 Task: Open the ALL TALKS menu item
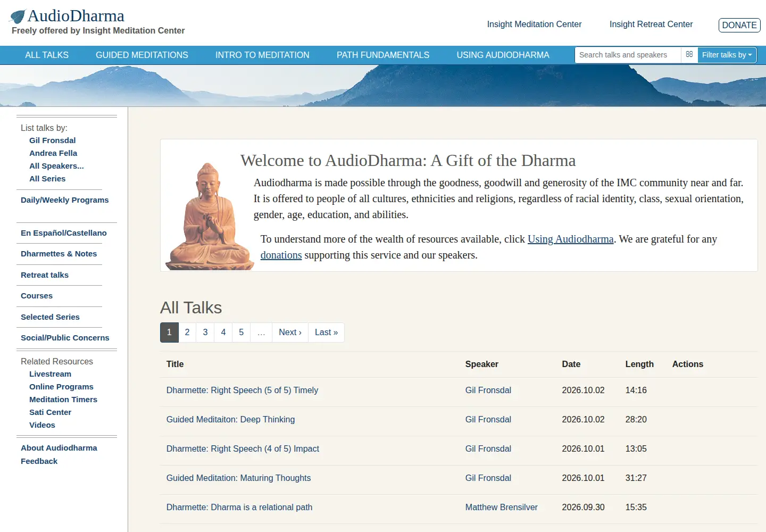coord(47,55)
